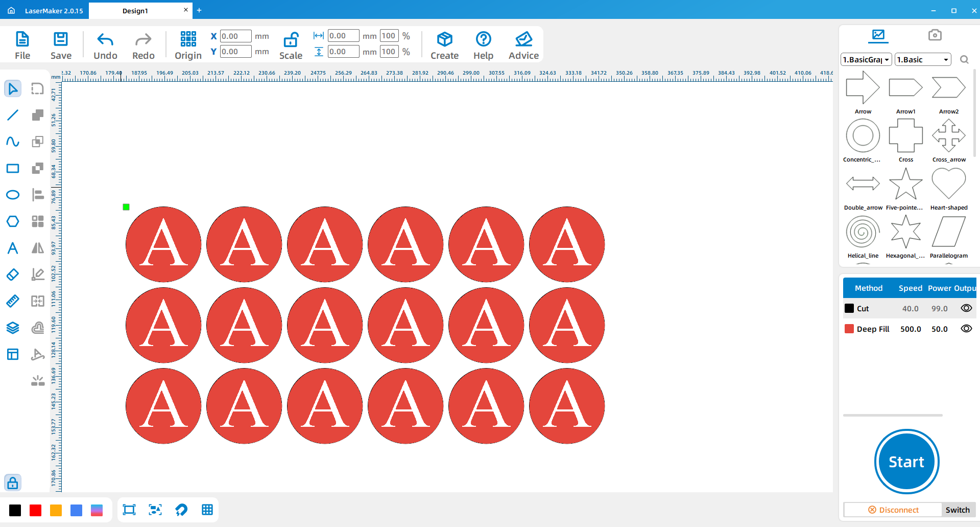Open the array grid tool
The image size is (980, 527).
38,221
